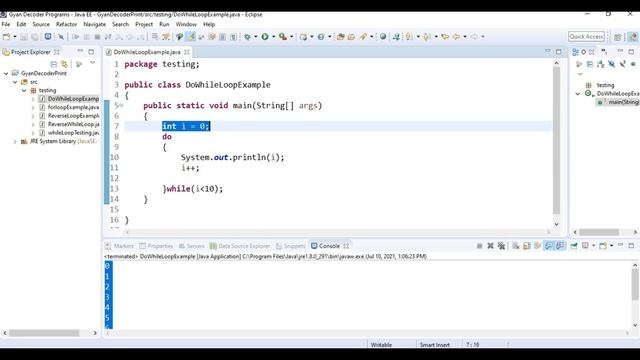Click code line 'System.out.println(i);'

[x=233, y=158]
